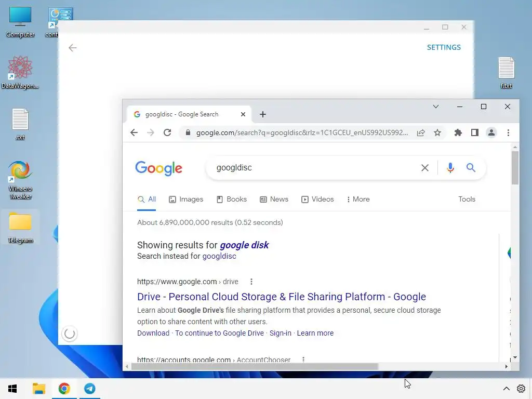The image size is (532, 399).
Task: Select the Telegram folder on desktop
Action: click(20, 228)
